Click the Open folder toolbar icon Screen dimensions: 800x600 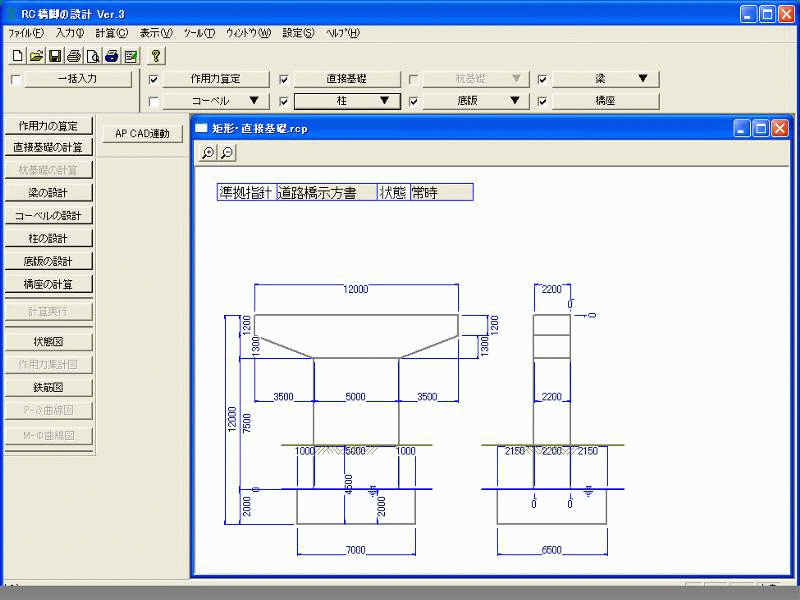[36, 56]
